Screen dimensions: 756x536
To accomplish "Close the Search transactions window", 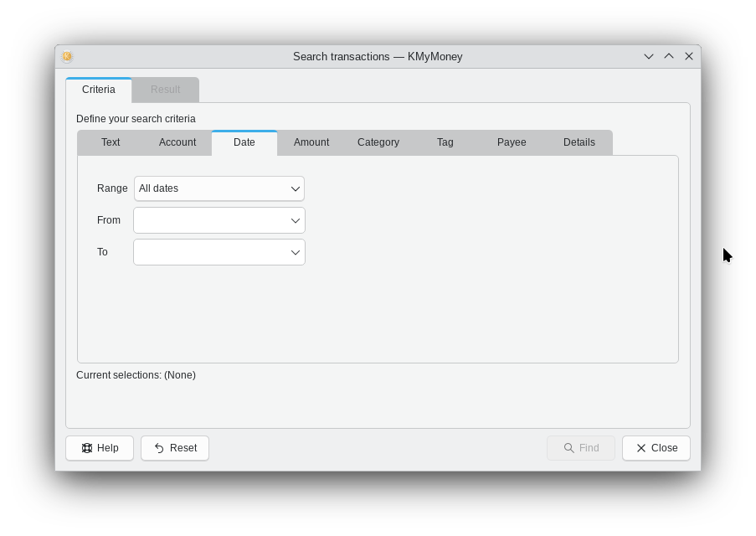I will (x=689, y=57).
